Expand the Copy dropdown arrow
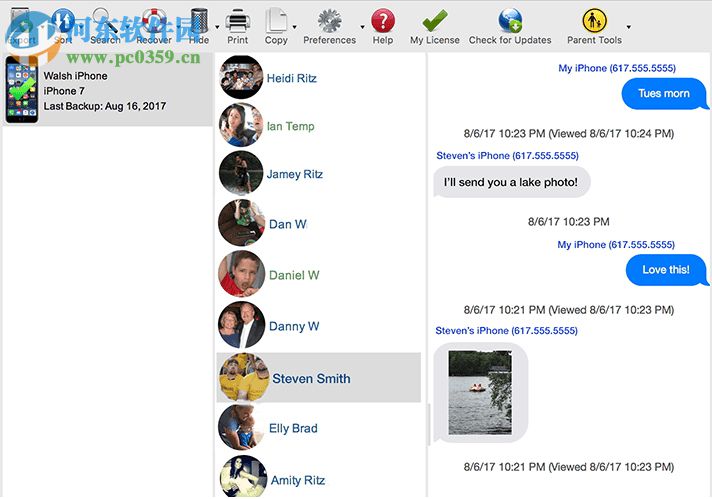The width and height of the screenshot is (712, 499). click(x=295, y=27)
